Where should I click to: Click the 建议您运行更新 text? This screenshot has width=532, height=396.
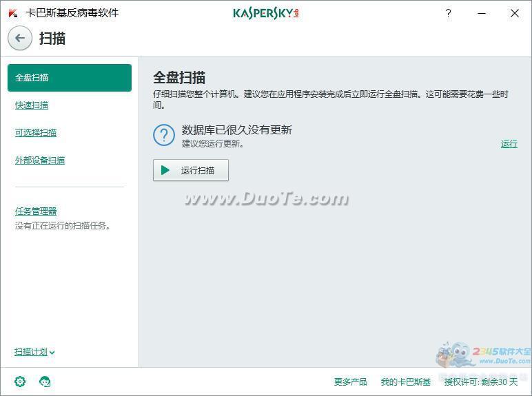pyautogui.click(x=213, y=144)
